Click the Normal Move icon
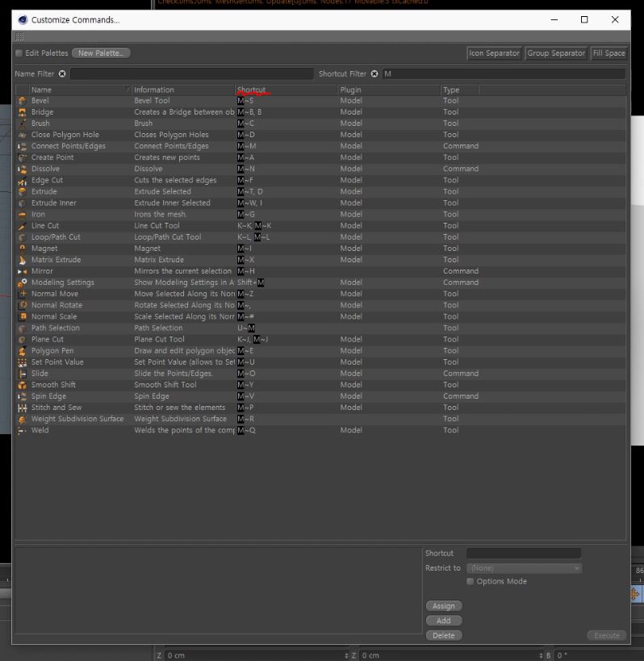This screenshot has width=644, height=661. tap(23, 295)
